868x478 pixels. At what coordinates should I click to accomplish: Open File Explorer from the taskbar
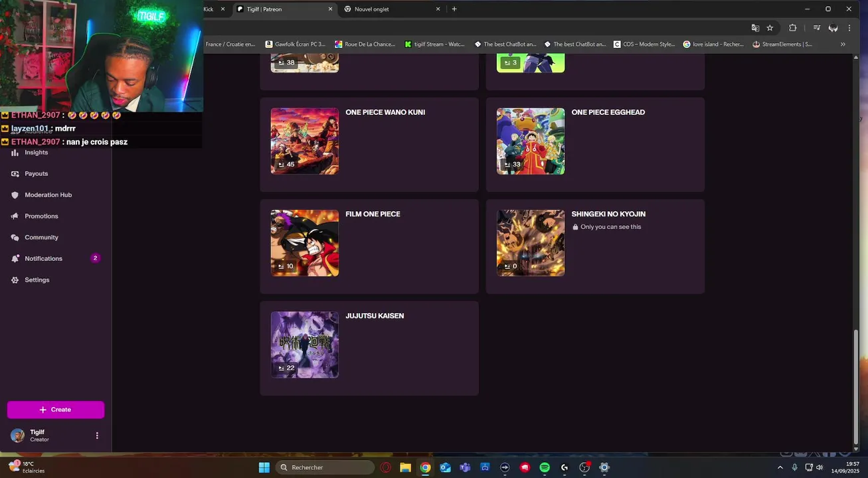point(405,467)
